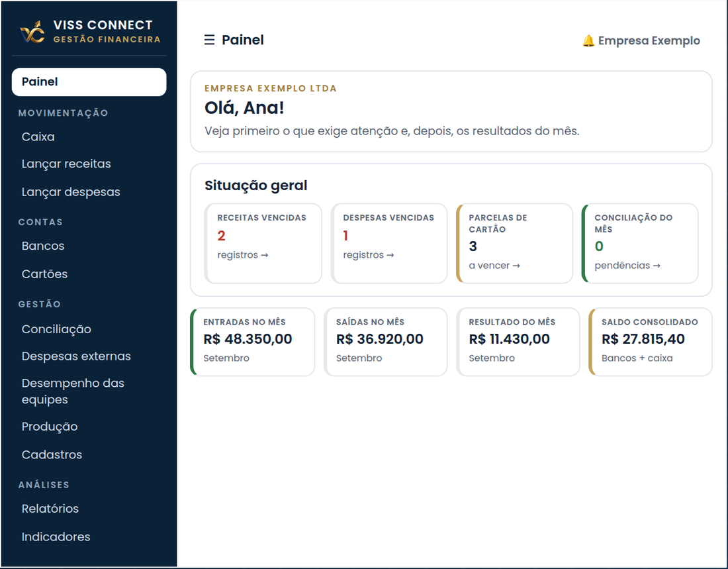Click the value 'R$ 27.815,40'

[x=643, y=339]
